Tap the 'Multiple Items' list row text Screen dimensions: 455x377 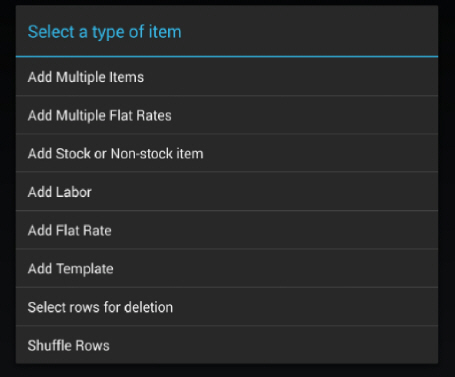(100, 77)
